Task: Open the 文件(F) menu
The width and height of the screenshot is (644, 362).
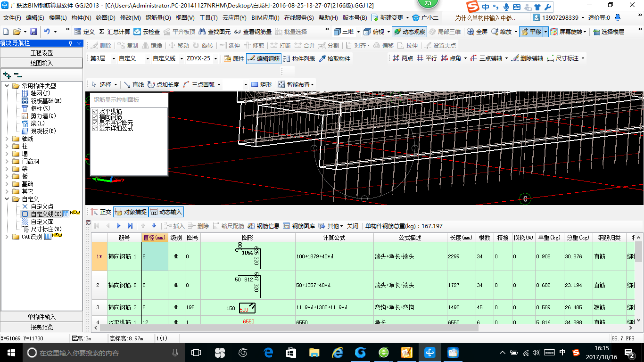Action: pyautogui.click(x=12, y=18)
